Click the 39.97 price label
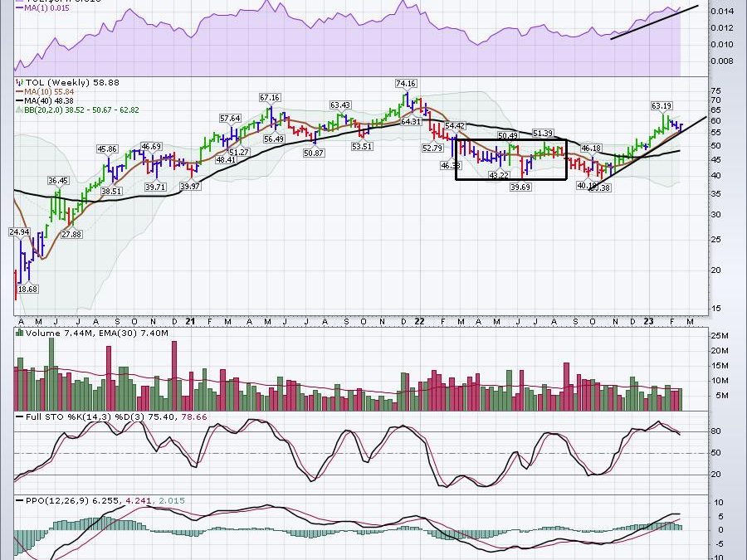 point(190,186)
